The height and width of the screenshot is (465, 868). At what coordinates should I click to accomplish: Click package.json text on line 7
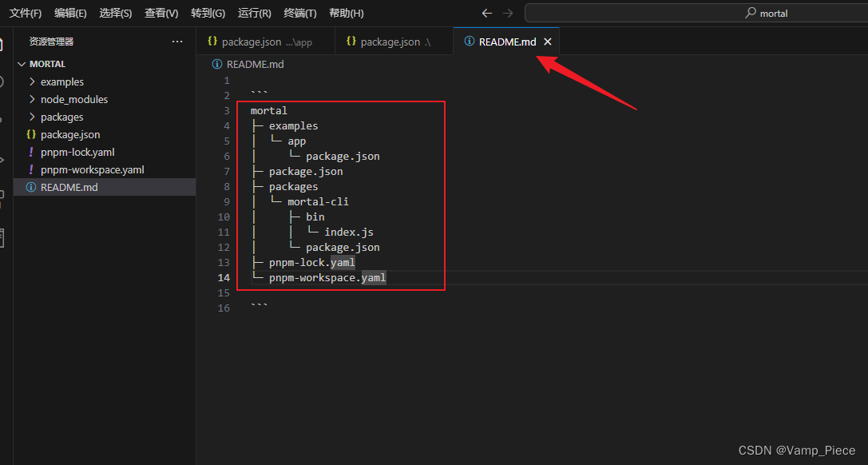pos(306,172)
